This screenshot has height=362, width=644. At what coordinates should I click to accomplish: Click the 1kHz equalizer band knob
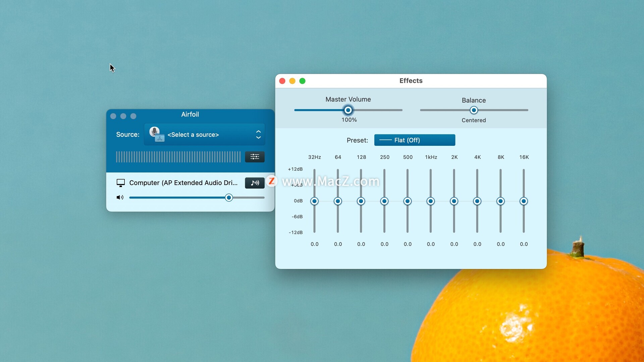(x=431, y=201)
